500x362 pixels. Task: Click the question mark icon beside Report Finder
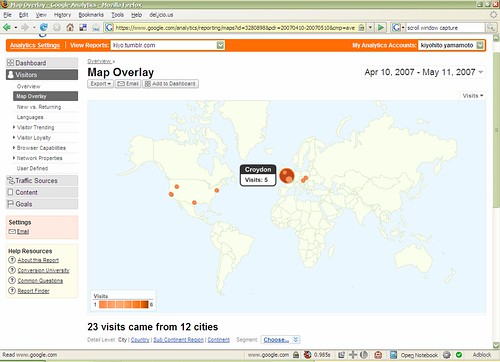tap(12, 291)
